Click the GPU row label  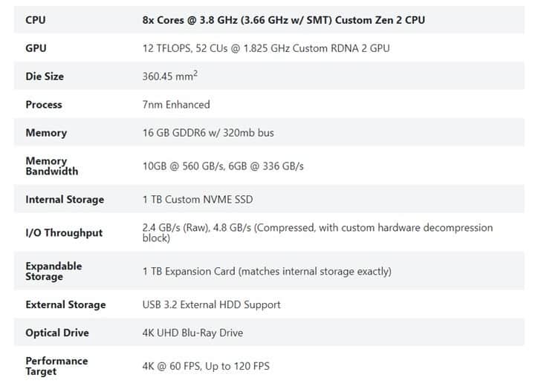pyautogui.click(x=36, y=48)
